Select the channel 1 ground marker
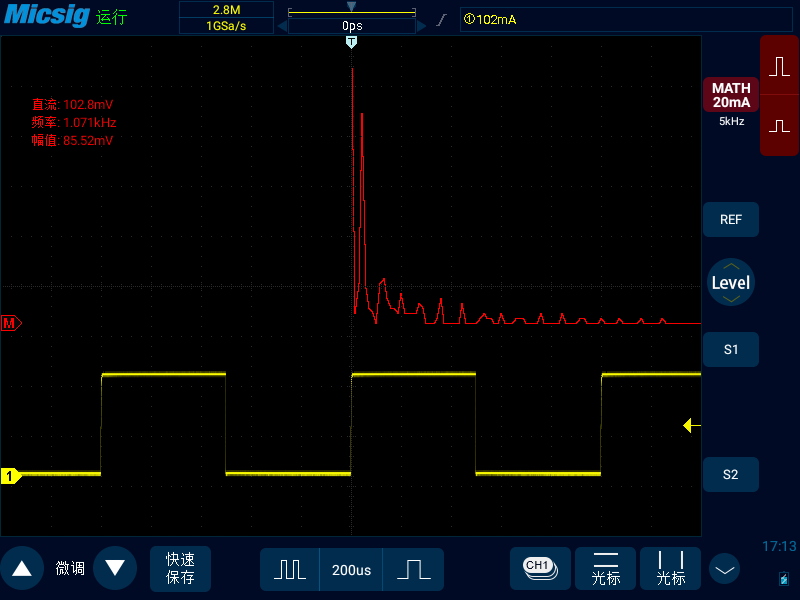 point(11,476)
